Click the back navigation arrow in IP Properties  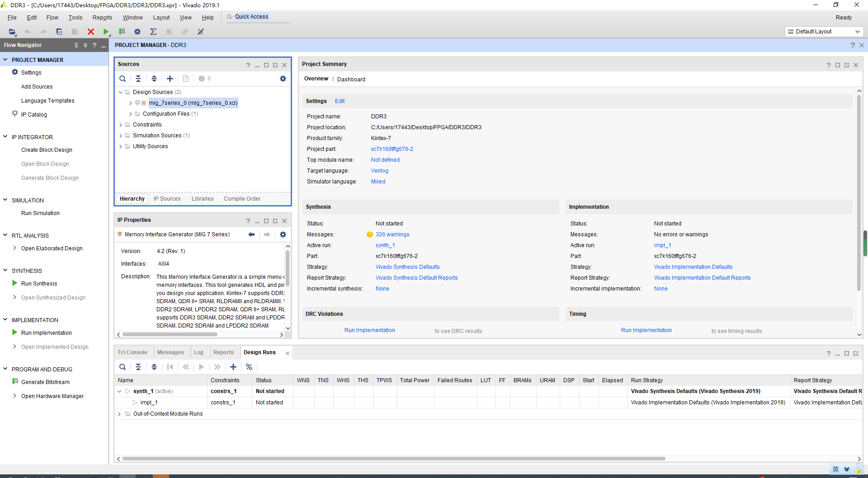coord(252,234)
